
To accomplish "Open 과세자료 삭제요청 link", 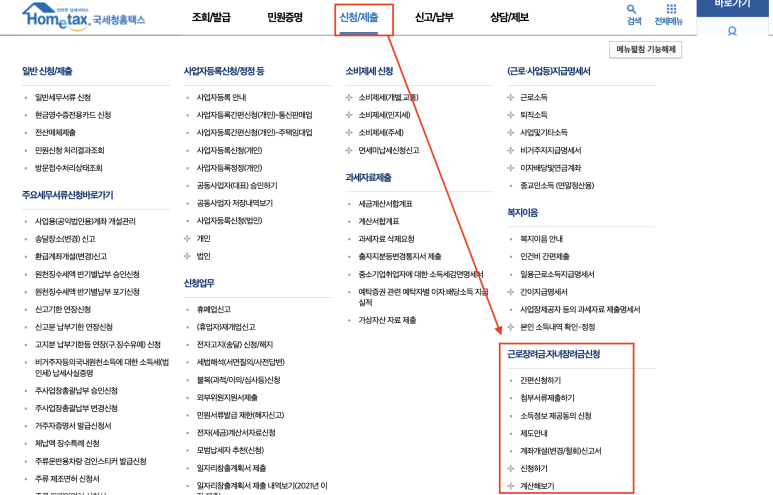I will pyautogui.click(x=386, y=239).
